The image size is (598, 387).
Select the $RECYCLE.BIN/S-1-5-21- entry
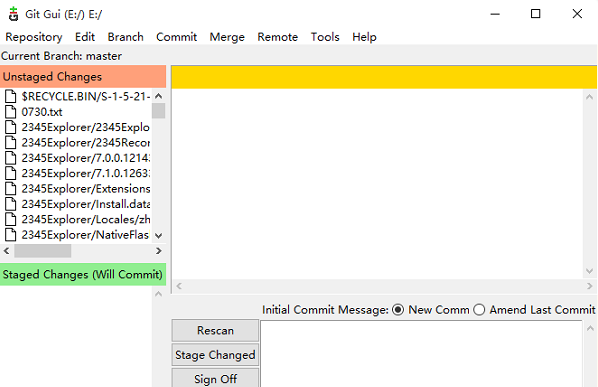86,96
